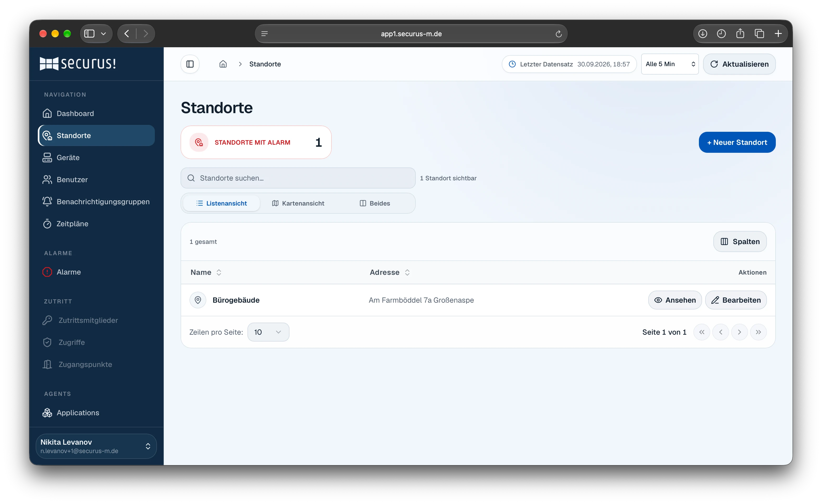Viewport: 822px width, 504px height.
Task: Open the Zugriffe navigation item
Action: tap(96, 343)
